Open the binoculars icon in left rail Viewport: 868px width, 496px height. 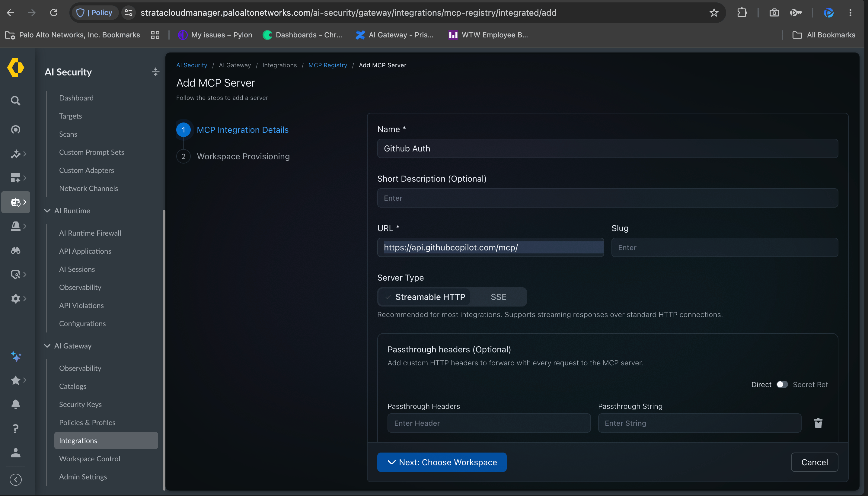click(x=16, y=250)
